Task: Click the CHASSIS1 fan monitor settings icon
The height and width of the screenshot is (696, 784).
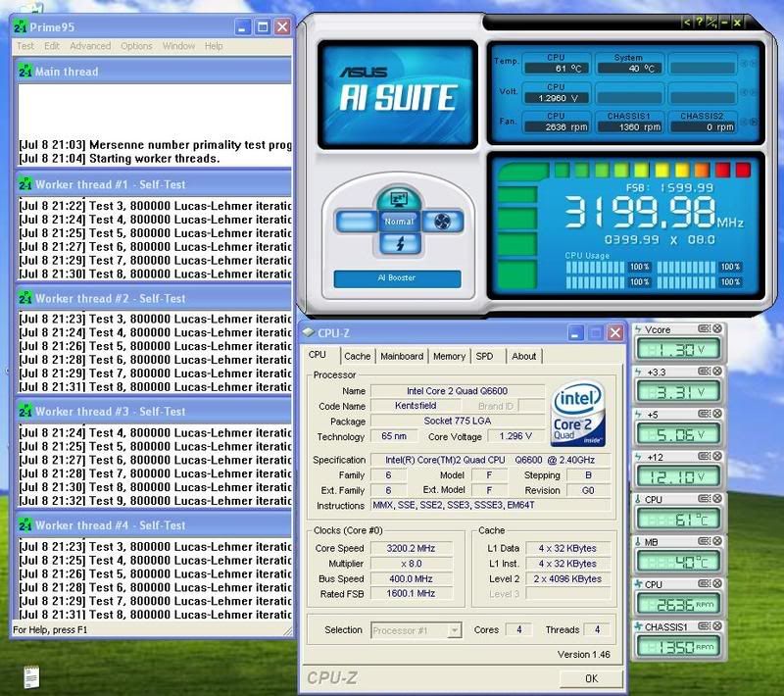Action: pos(704,626)
